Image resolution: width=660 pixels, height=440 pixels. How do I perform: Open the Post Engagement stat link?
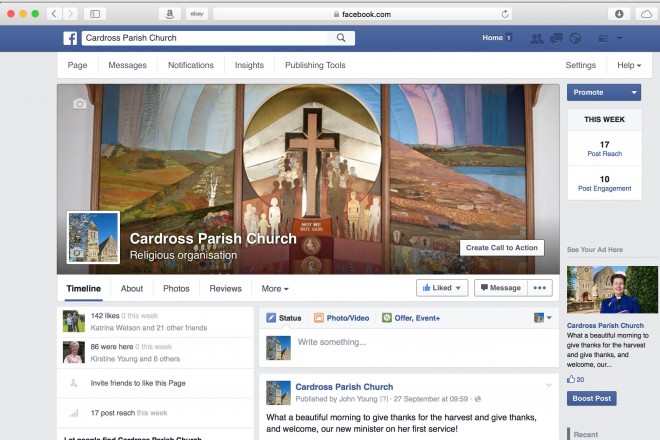click(604, 188)
